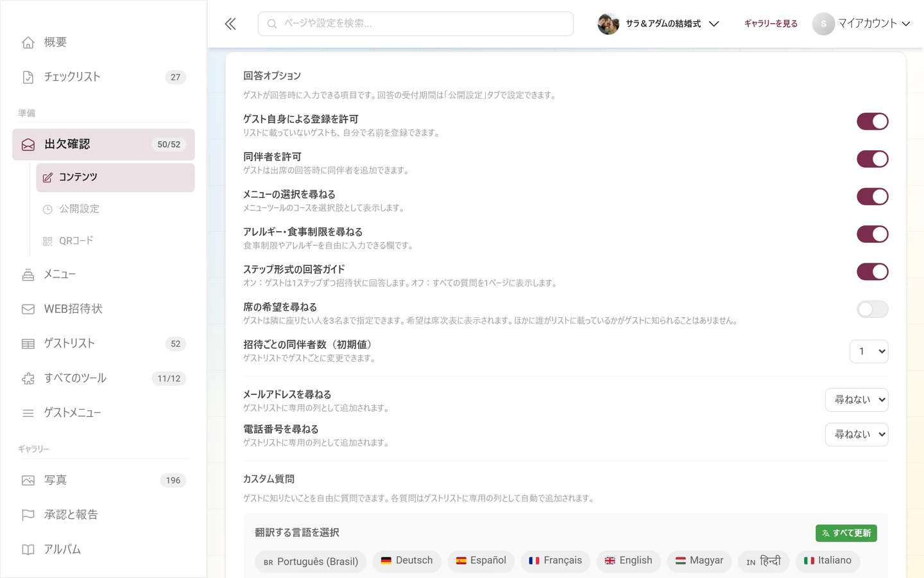Enable 席の希望を尋ねる switch
This screenshot has width=924, height=578.
tap(873, 310)
